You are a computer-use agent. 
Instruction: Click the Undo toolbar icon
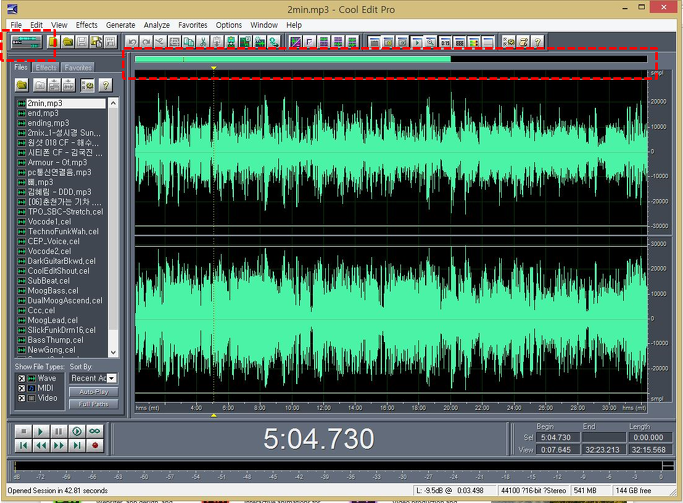tap(132, 42)
